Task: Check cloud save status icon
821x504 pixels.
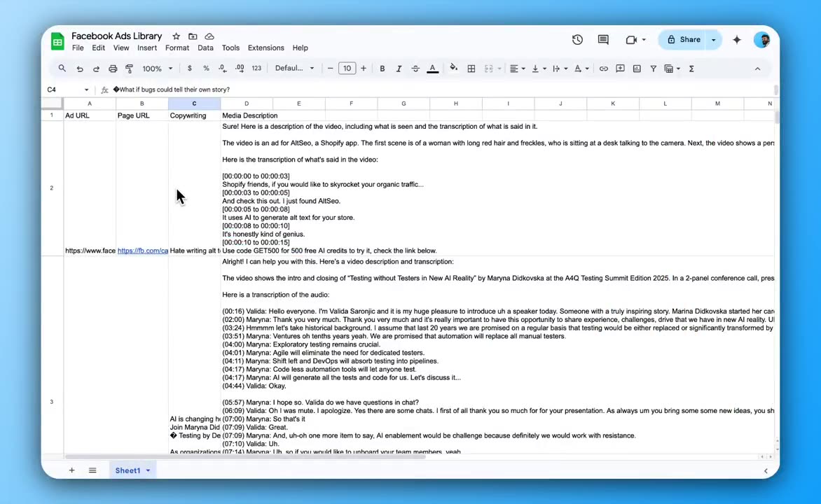Action: tap(209, 36)
